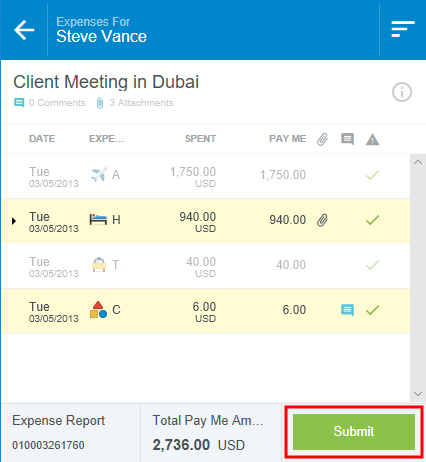Screen dimensions: 426x462
Task: Open comment bubble on 6.00 expense
Action: pos(347,310)
